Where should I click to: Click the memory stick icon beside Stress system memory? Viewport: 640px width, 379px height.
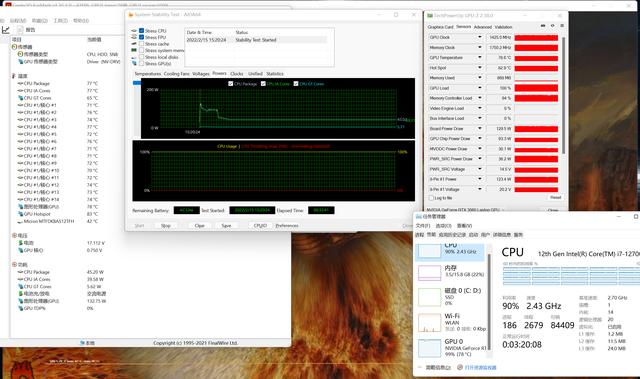point(134,50)
